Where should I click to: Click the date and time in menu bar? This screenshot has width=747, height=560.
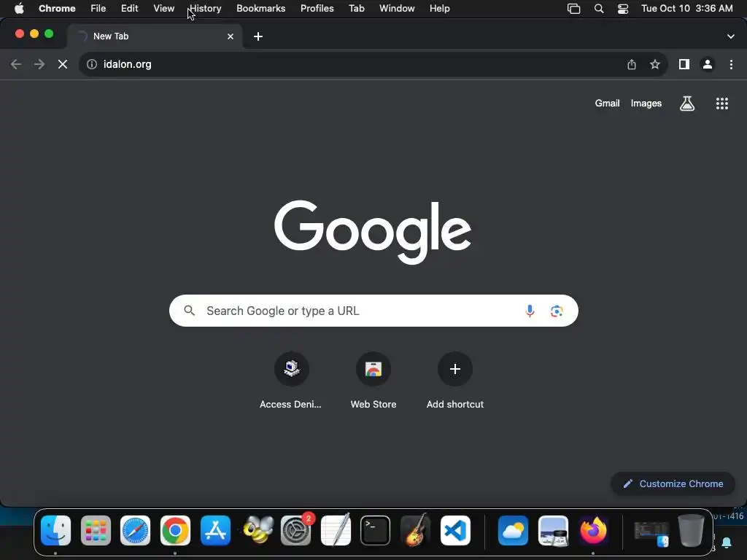point(687,9)
